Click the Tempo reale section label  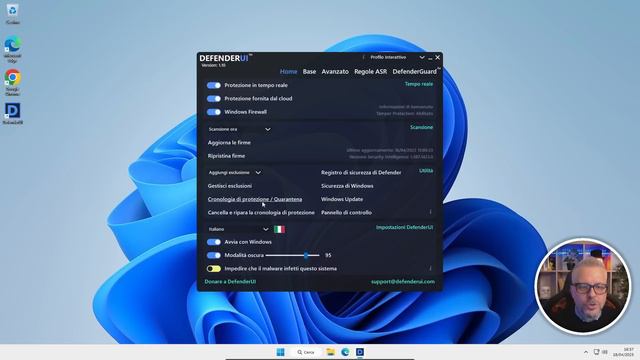coord(419,84)
